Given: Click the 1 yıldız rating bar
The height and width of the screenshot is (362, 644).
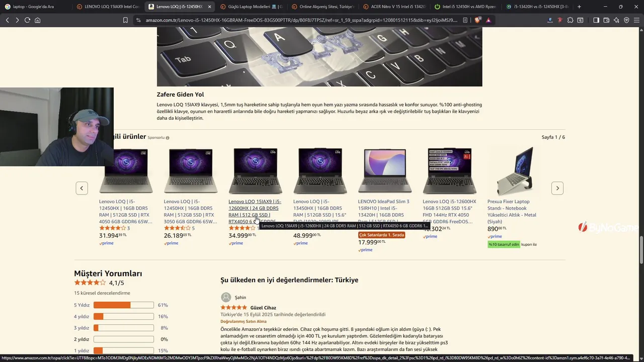Looking at the screenshot, I should pyautogui.click(x=123, y=350).
